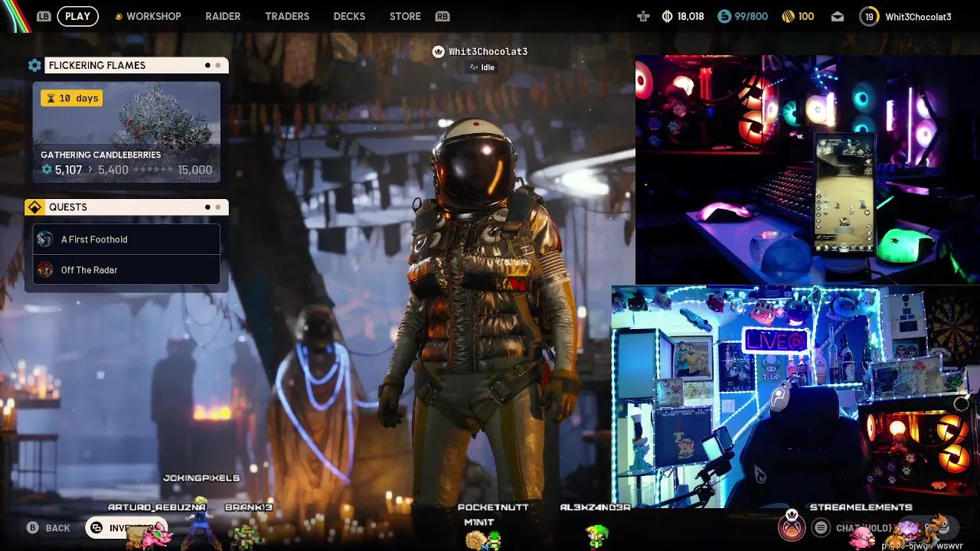Go to the DECKS tab
The height and width of the screenshot is (551, 980).
pos(349,16)
